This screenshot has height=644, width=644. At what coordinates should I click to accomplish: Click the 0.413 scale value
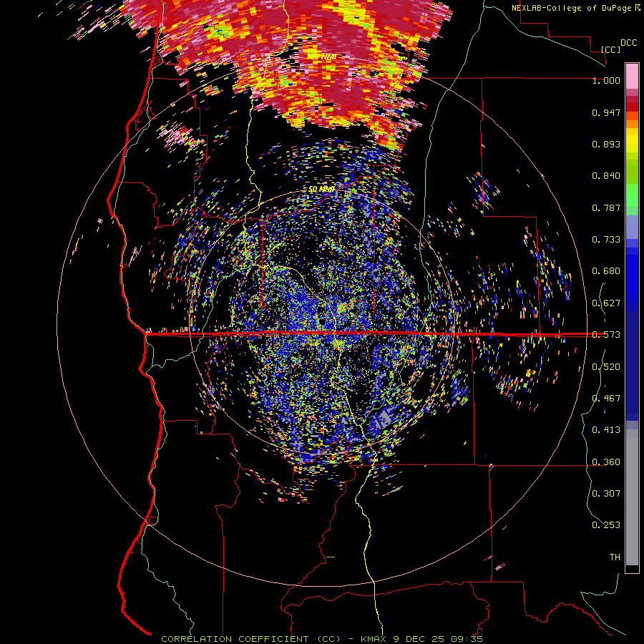coord(606,430)
